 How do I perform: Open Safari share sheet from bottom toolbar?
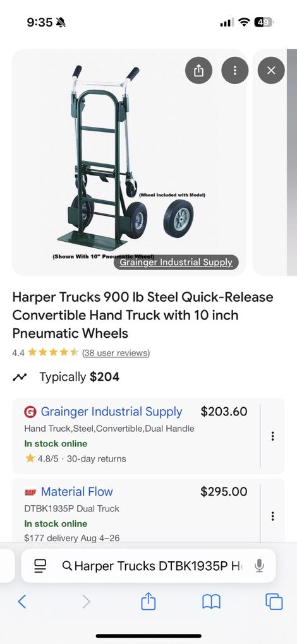pyautogui.click(x=148, y=601)
